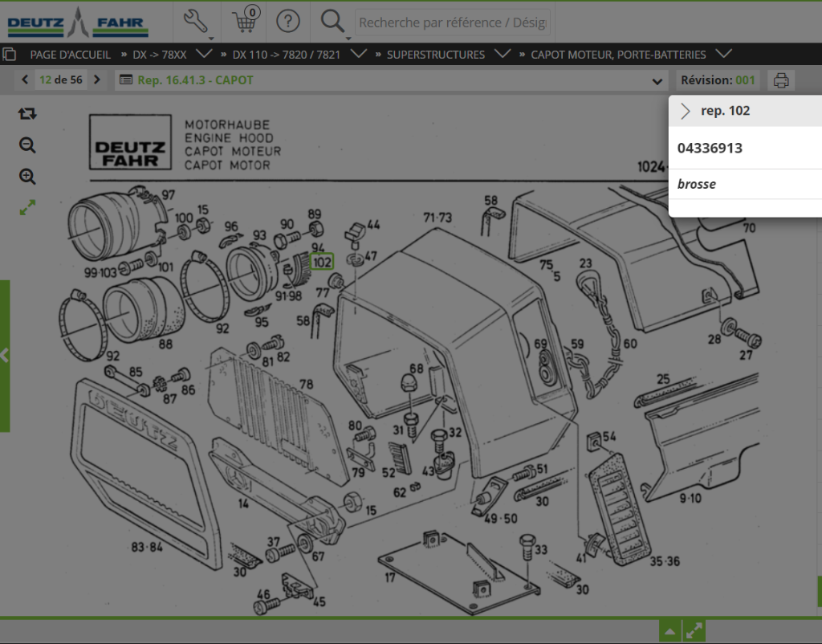Fit diagram with green expand arrows
This screenshot has height=644, width=822.
[x=27, y=208]
